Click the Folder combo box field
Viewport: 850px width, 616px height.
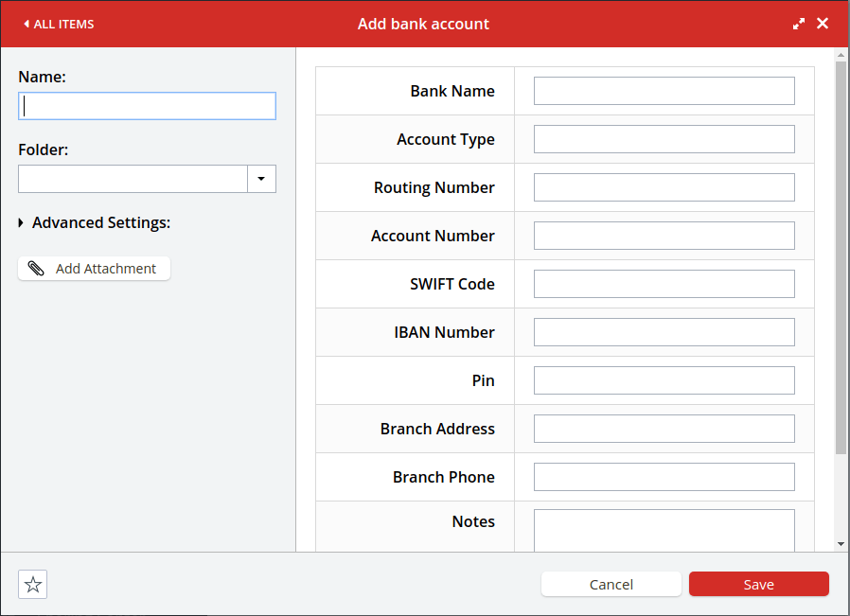(x=133, y=179)
